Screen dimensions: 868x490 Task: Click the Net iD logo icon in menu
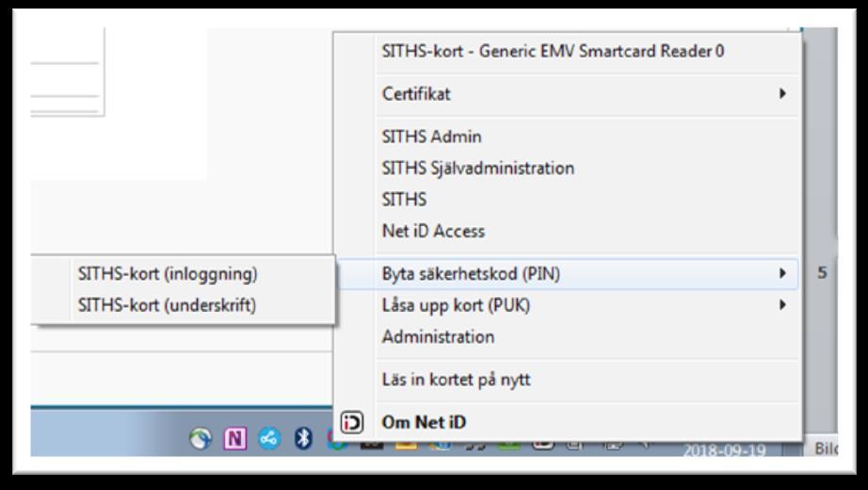point(352,422)
